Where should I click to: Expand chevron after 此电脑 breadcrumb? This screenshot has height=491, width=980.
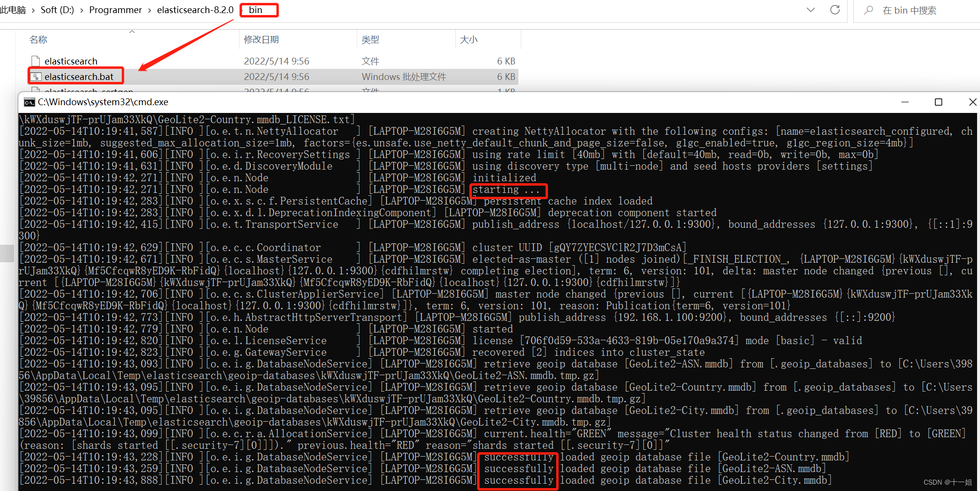(x=33, y=10)
